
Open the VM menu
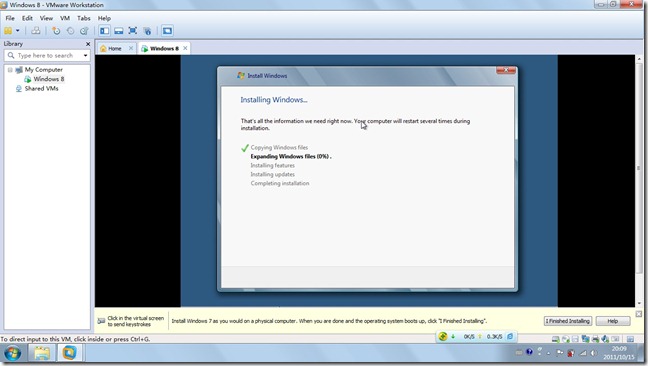click(x=65, y=18)
